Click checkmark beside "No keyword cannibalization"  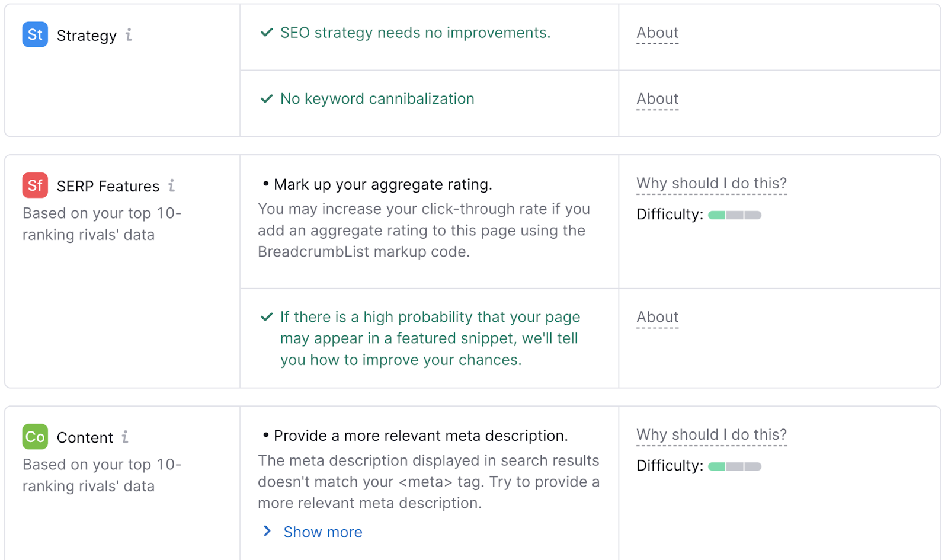[265, 99]
